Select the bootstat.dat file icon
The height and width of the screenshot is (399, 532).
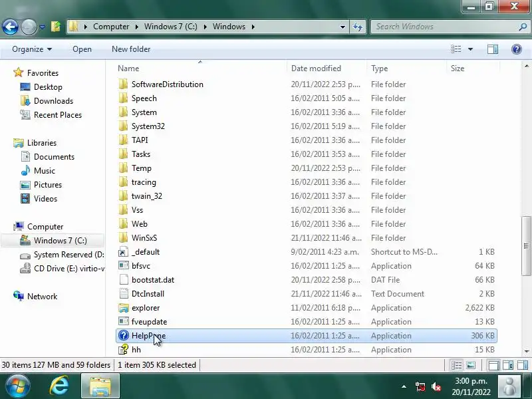pyautogui.click(x=123, y=279)
